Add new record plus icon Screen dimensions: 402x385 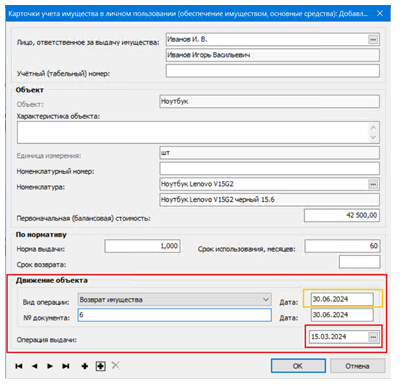tap(85, 366)
